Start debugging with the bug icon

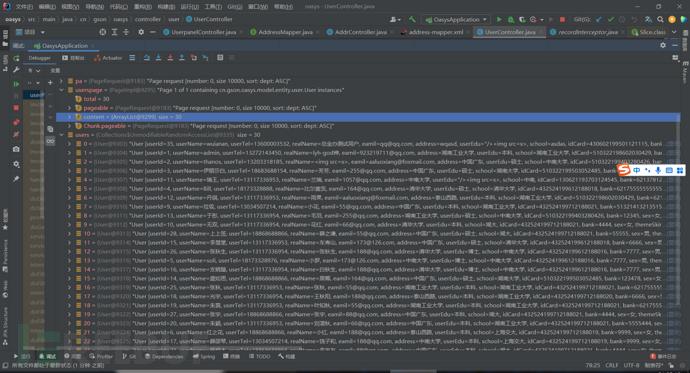click(x=510, y=19)
